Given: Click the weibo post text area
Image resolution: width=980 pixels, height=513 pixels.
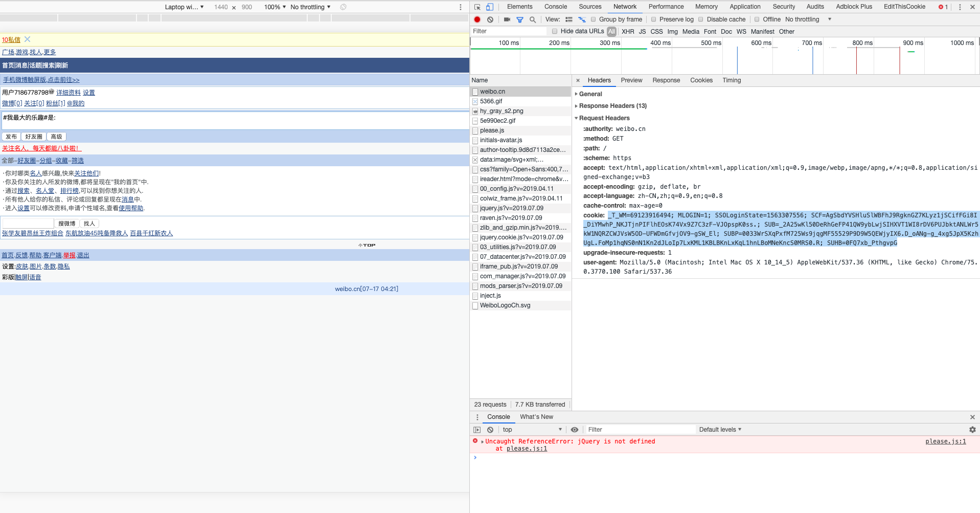Looking at the screenshot, I should 235,121.
